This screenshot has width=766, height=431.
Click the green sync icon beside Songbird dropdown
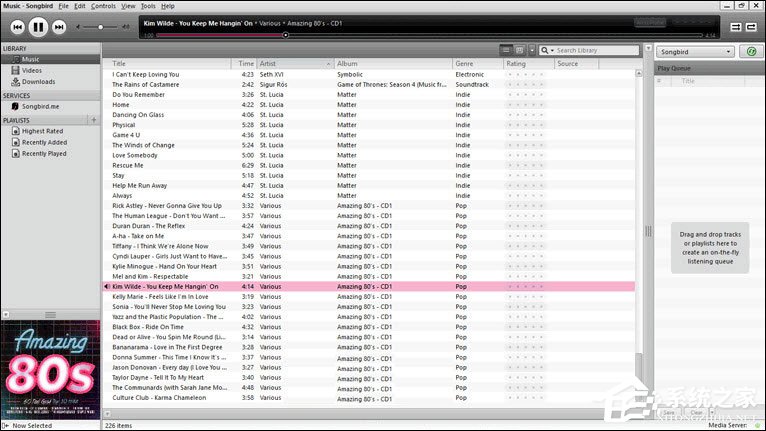coord(751,51)
